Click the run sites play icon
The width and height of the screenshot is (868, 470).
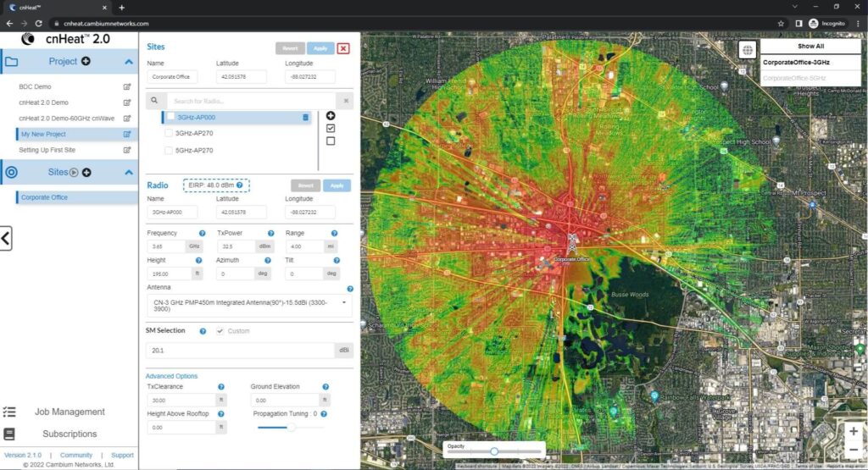pyautogui.click(x=74, y=173)
